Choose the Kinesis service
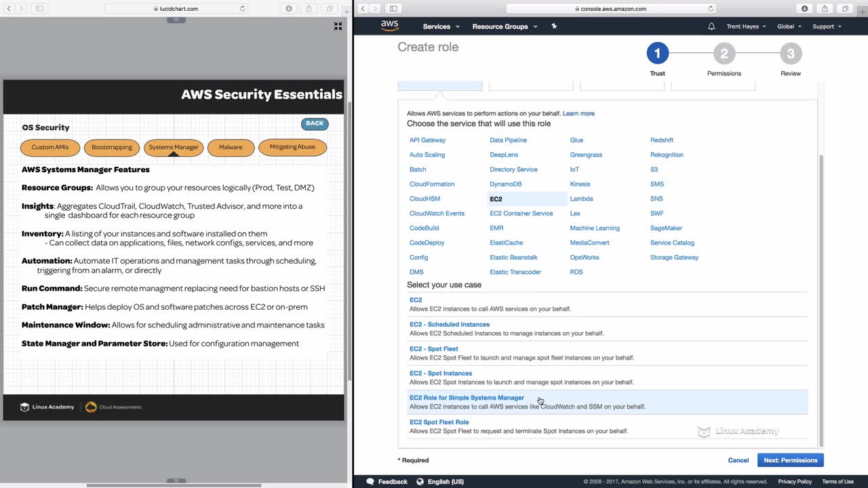The width and height of the screenshot is (868, 488). coord(580,184)
